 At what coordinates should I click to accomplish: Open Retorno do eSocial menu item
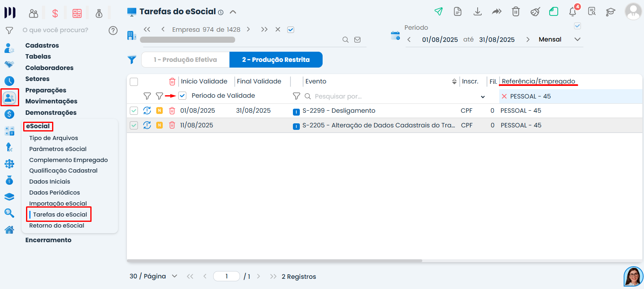(x=57, y=226)
